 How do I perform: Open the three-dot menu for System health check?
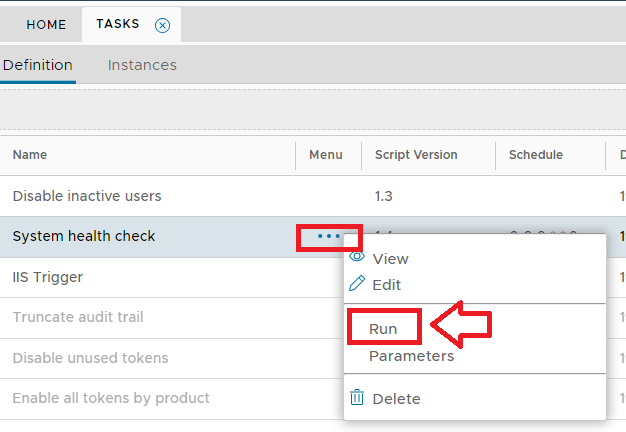[329, 237]
